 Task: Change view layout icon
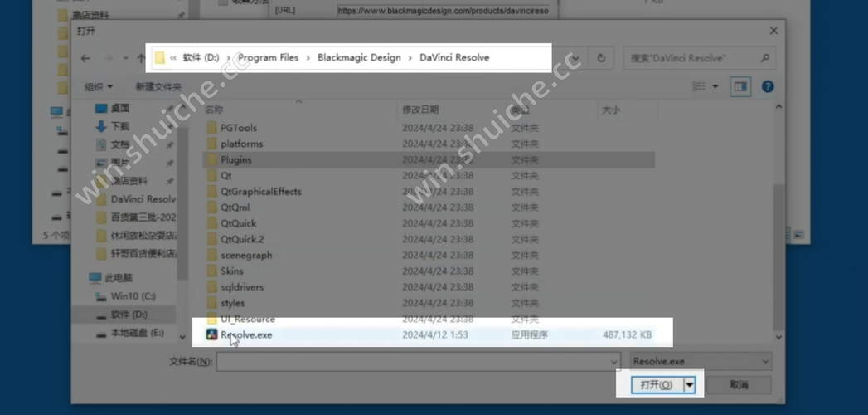coord(699,86)
